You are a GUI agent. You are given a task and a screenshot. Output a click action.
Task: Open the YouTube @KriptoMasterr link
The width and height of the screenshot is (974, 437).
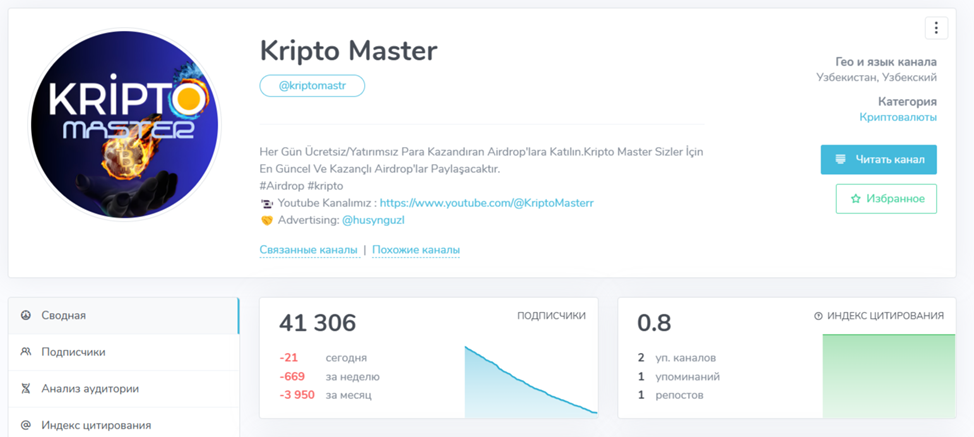tap(487, 203)
